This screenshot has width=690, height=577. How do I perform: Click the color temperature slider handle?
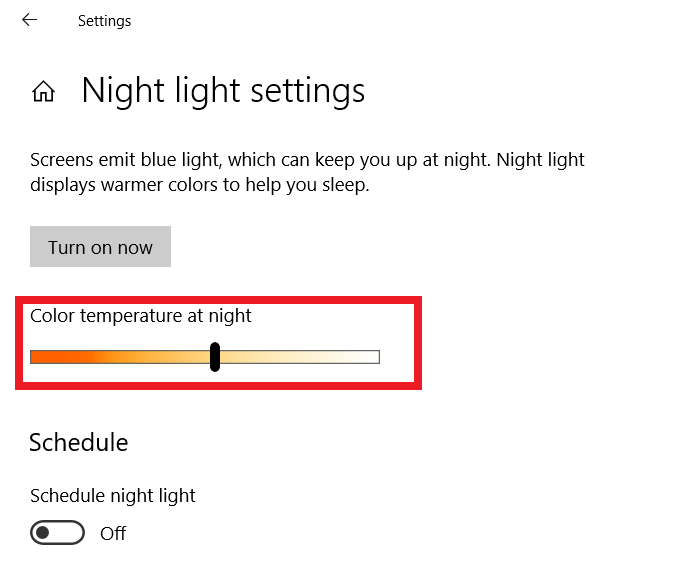(215, 357)
